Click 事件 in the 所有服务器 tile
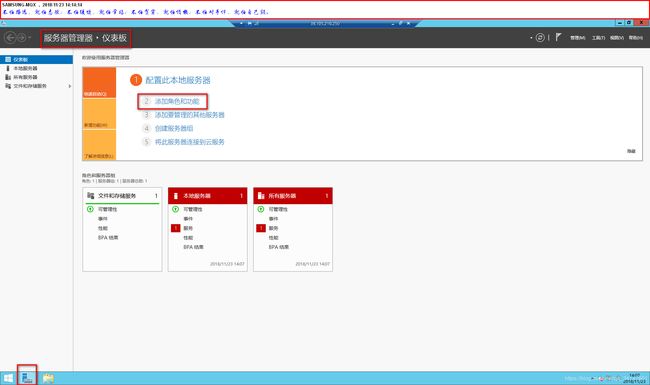650x385 pixels. click(274, 219)
